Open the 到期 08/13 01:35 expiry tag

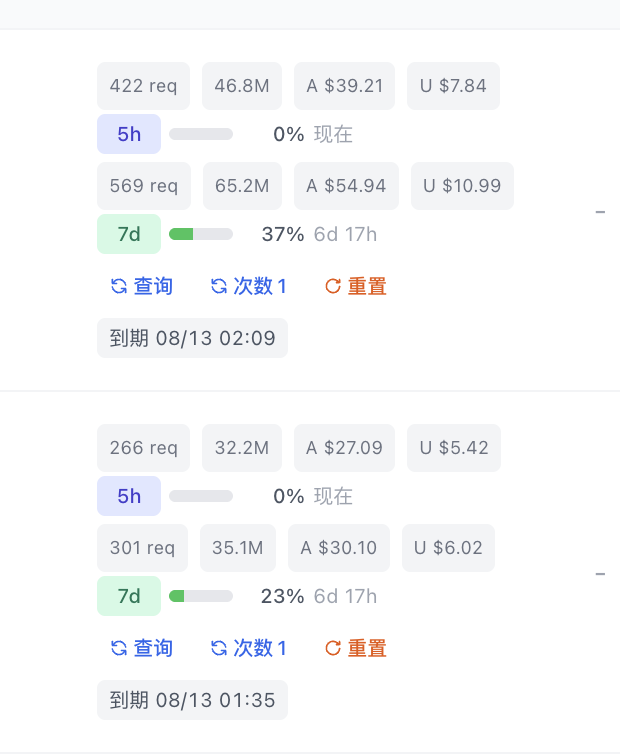click(x=192, y=700)
